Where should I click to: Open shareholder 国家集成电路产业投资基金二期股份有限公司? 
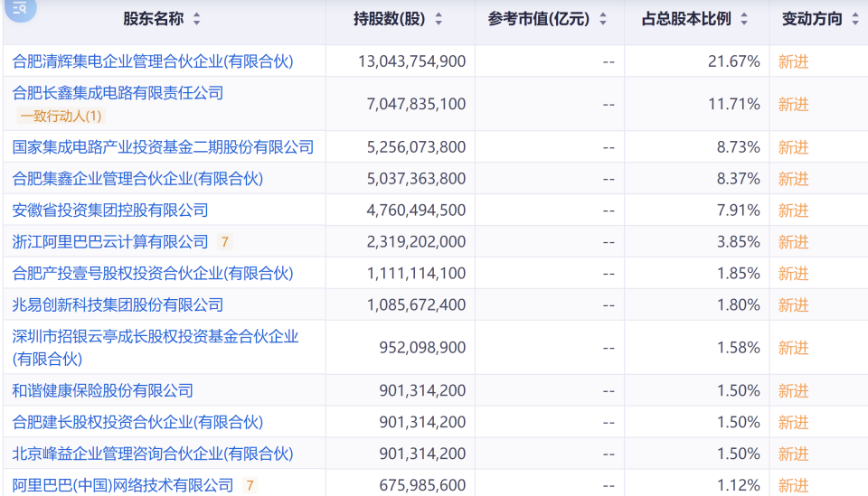tap(163, 147)
